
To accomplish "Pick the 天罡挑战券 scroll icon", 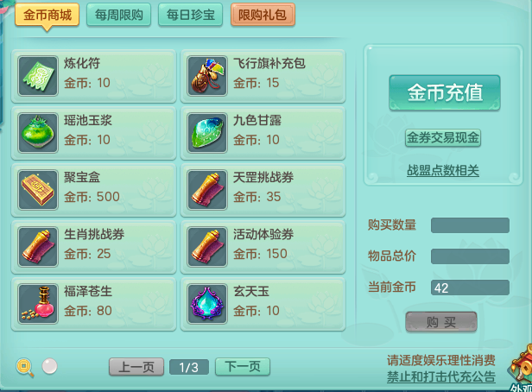I will click(207, 190).
